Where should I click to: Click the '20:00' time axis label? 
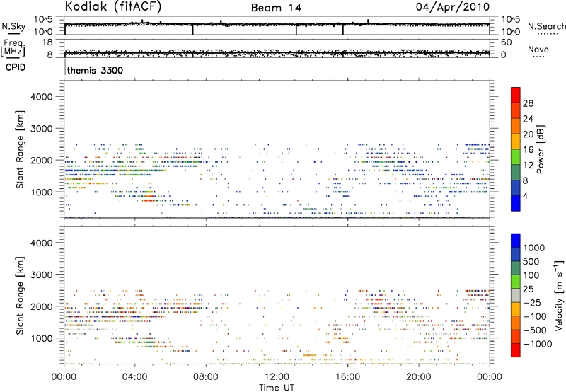tap(418, 377)
